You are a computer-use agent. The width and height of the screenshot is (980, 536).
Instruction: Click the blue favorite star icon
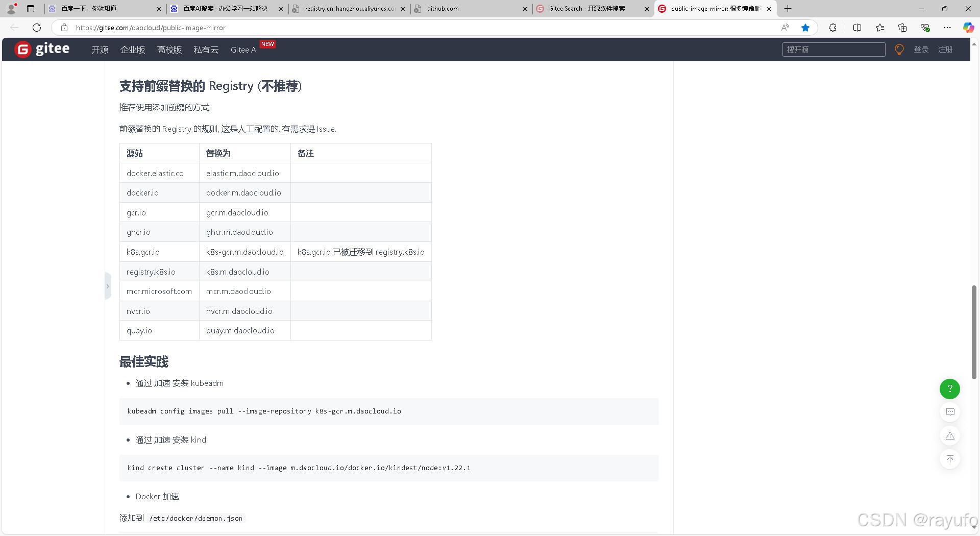805,28
